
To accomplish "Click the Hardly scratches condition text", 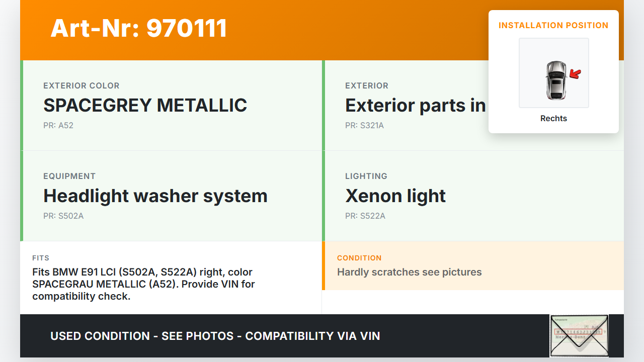I will (x=410, y=273).
